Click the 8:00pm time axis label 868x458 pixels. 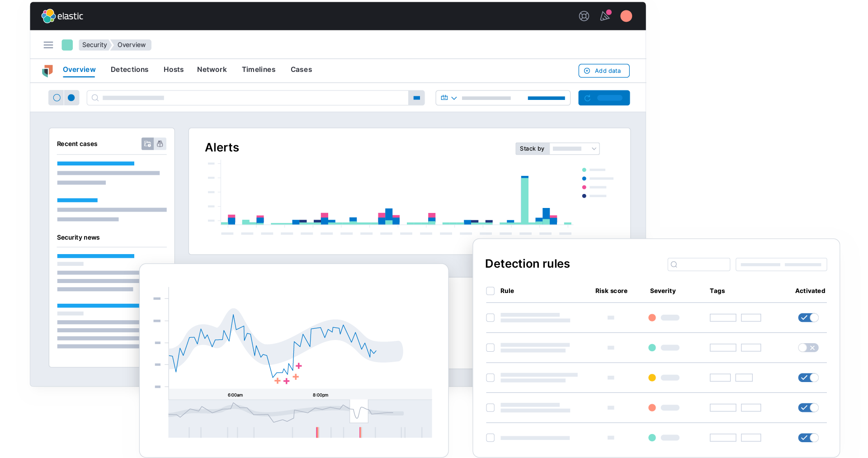point(321,395)
